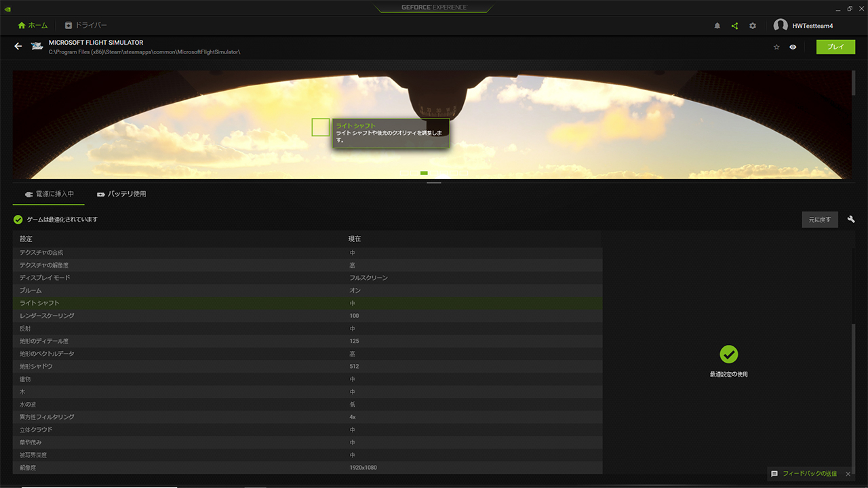Viewport: 868px width, 488px height.
Task: Click the green optimized checkmark icon
Action: (x=18, y=220)
